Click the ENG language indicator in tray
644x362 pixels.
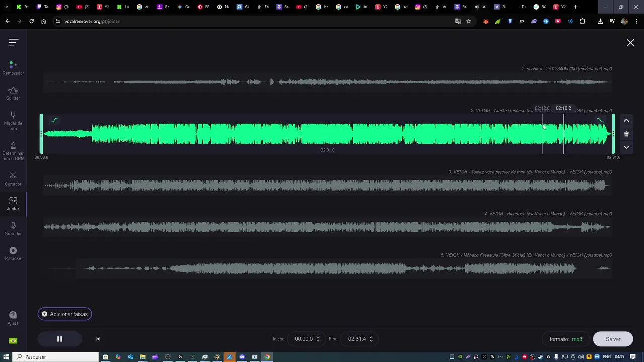tap(607, 357)
